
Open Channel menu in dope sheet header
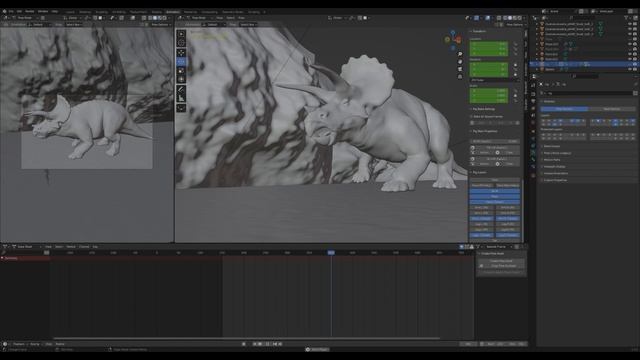(84, 247)
